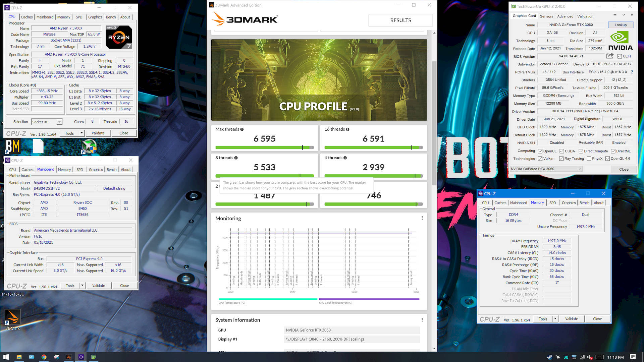Click the NVIDIA logo in GPU-Z
The image size is (644, 362).
tap(621, 41)
